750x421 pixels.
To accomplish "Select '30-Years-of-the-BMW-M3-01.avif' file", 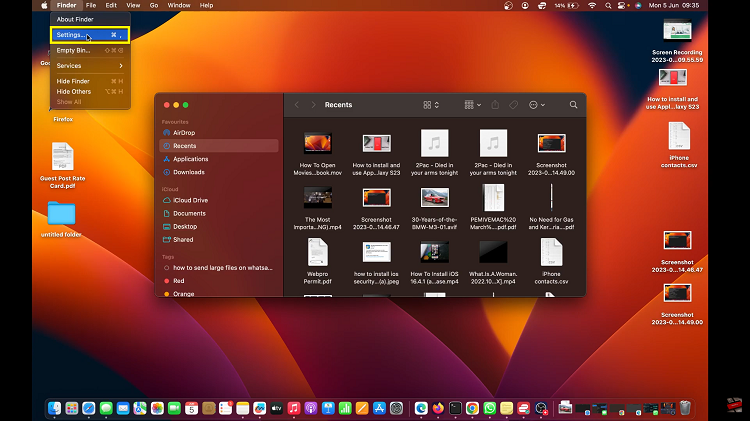I will [434, 208].
